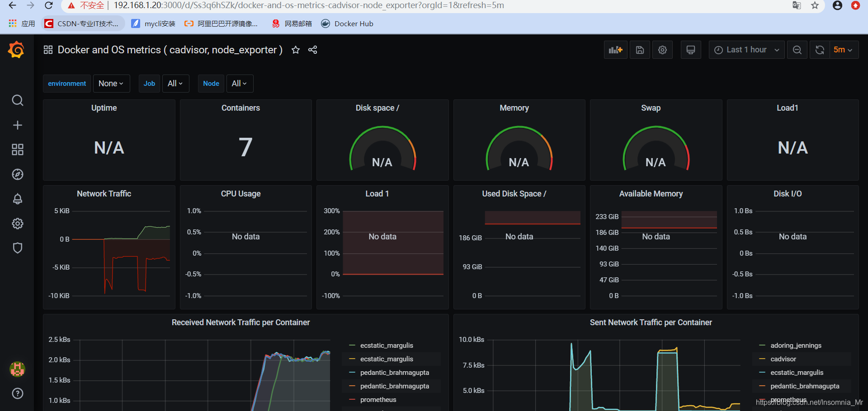Toggle adoring_jennings series in Sent traffic legend
Image resolution: width=868 pixels, height=411 pixels.
(796, 346)
